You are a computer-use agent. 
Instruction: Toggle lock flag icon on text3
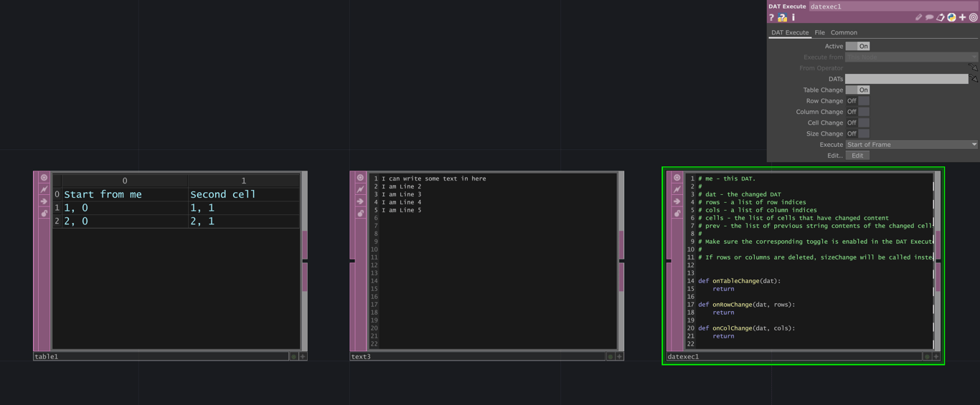coord(360,213)
